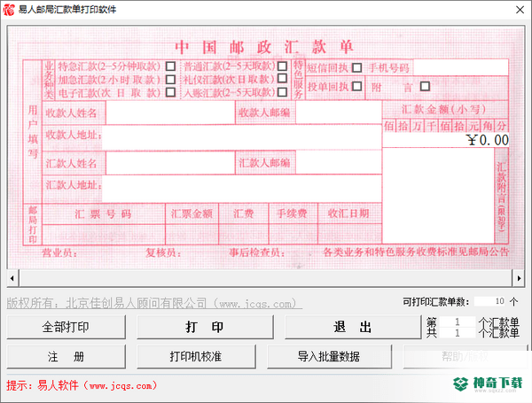Image resolution: width=532 pixels, height=403 pixels.
Task: Click the 退出 button
Action: tap(353, 327)
